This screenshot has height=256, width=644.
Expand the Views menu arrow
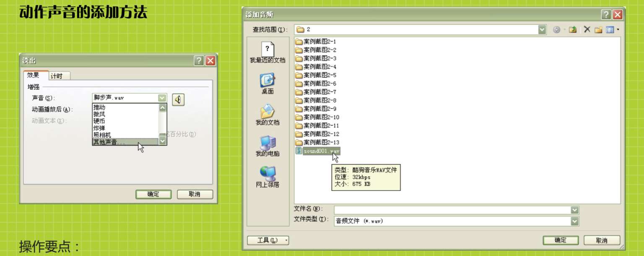618,30
